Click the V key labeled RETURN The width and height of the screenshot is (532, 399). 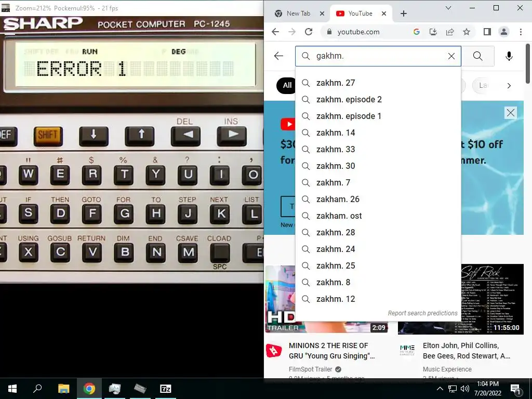click(92, 252)
